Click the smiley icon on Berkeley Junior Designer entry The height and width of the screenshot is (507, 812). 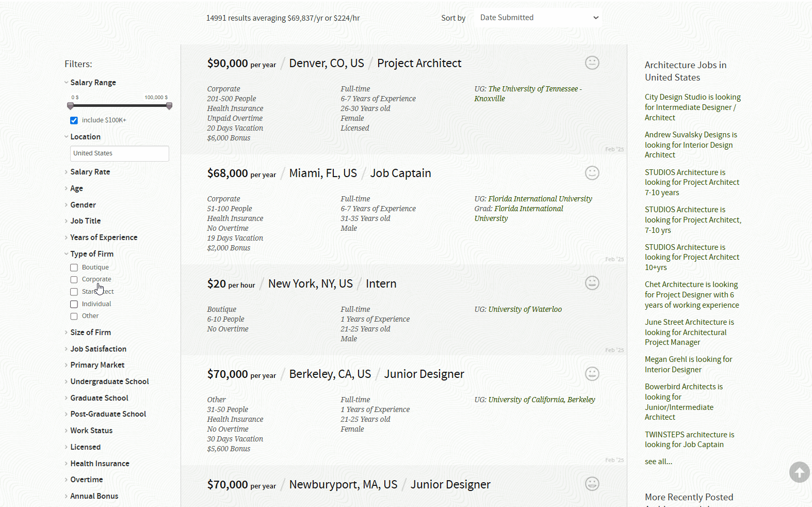[592, 374]
